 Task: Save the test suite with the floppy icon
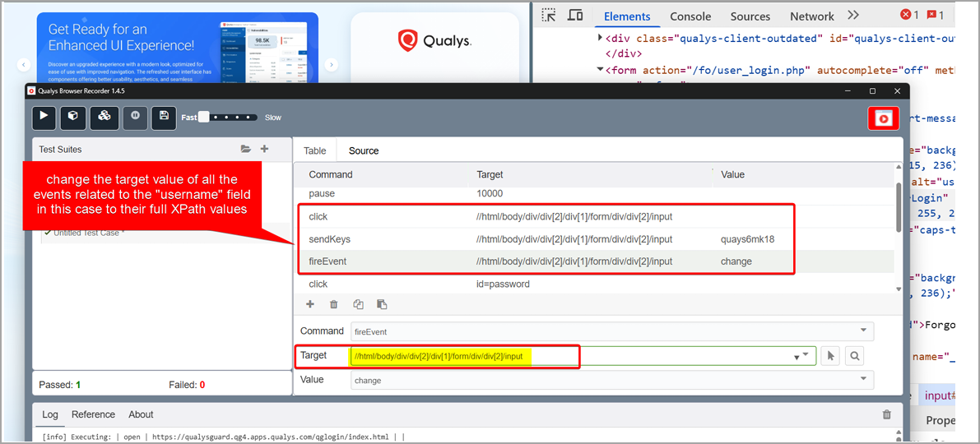coord(164,117)
